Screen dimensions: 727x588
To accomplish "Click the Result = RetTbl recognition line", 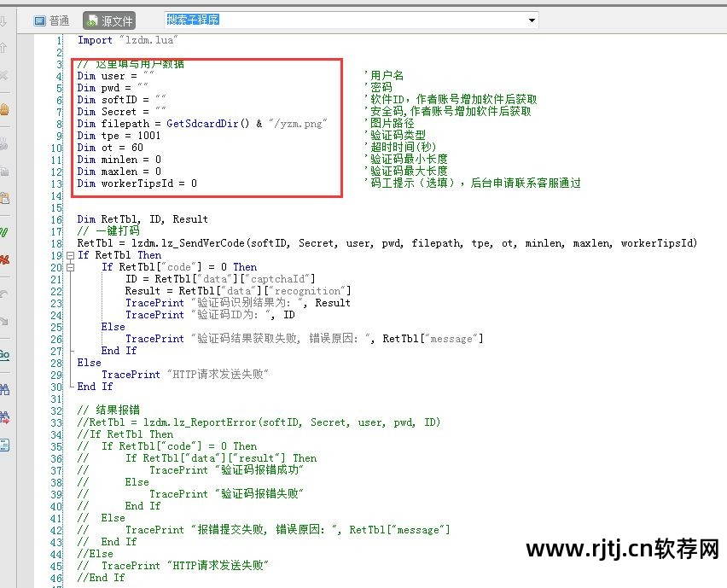I will 238,291.
